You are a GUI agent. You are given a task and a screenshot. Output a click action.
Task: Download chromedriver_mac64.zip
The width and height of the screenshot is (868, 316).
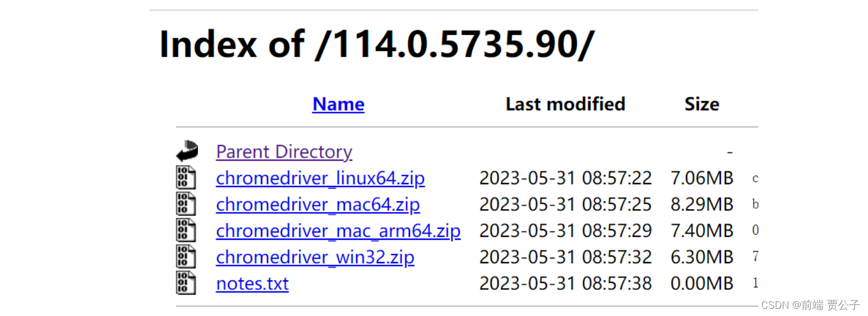pyautogui.click(x=318, y=204)
